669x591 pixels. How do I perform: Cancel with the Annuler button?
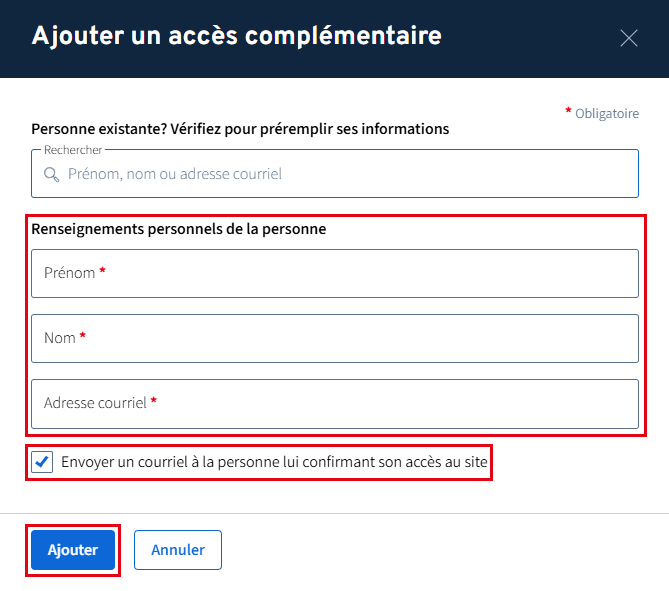(178, 550)
